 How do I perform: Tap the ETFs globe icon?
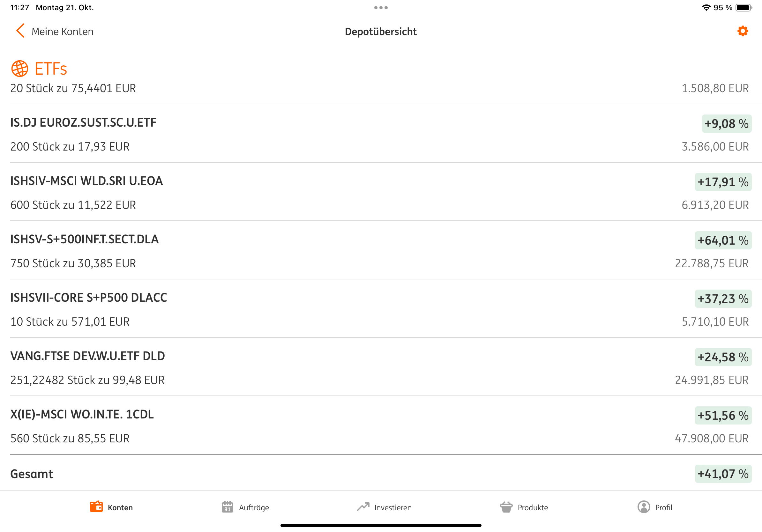pyautogui.click(x=19, y=69)
